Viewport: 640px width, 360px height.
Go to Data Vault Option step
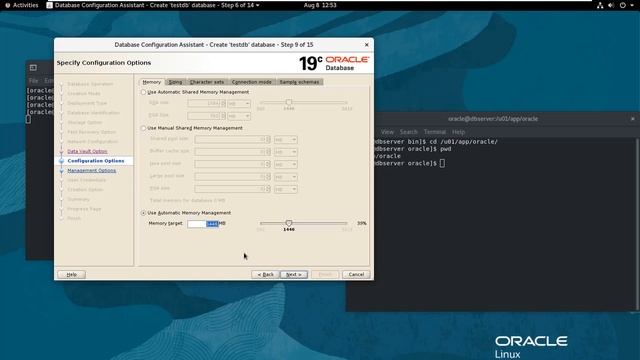pyautogui.click(x=87, y=151)
